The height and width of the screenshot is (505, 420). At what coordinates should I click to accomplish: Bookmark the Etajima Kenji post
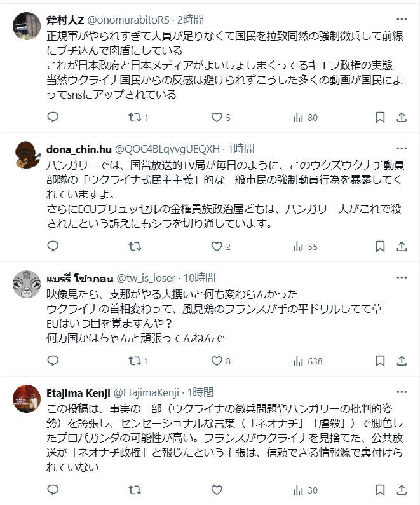point(379,490)
